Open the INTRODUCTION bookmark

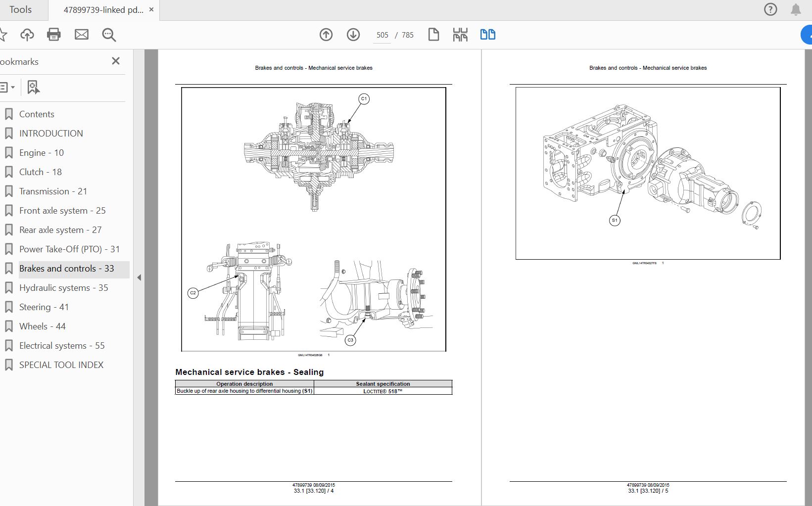(x=51, y=134)
